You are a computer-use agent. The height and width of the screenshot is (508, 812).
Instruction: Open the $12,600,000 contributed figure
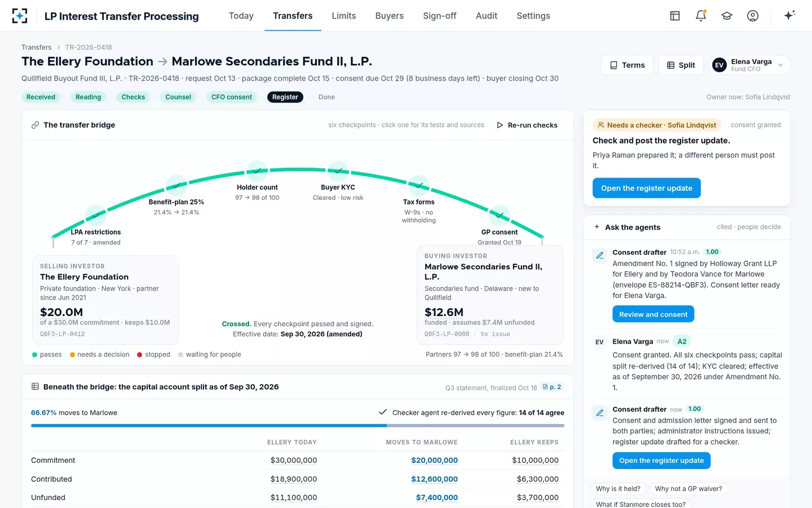(434, 479)
